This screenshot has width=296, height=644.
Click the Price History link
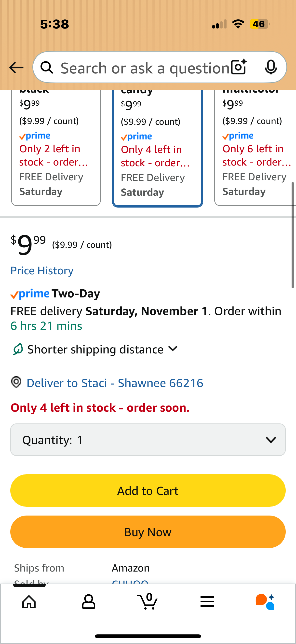[42, 271]
